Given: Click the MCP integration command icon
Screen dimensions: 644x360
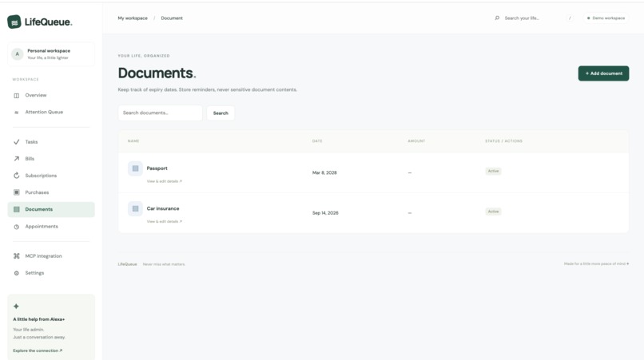Looking at the screenshot, I should [17, 256].
